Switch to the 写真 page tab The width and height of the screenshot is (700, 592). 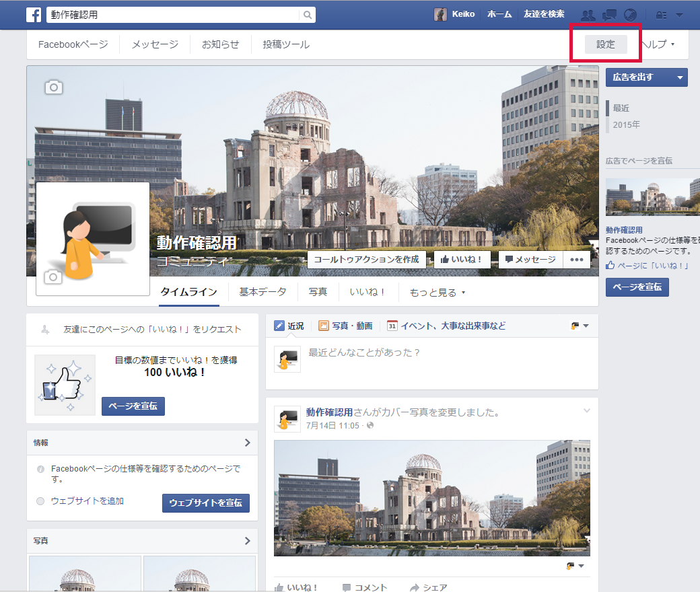pos(318,292)
